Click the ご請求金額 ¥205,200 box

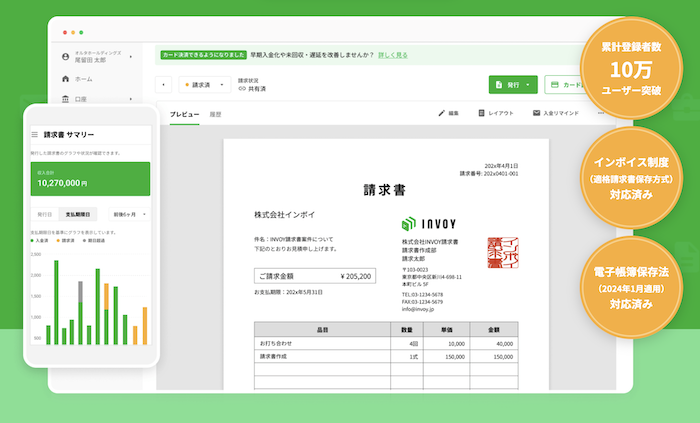pyautogui.click(x=315, y=276)
